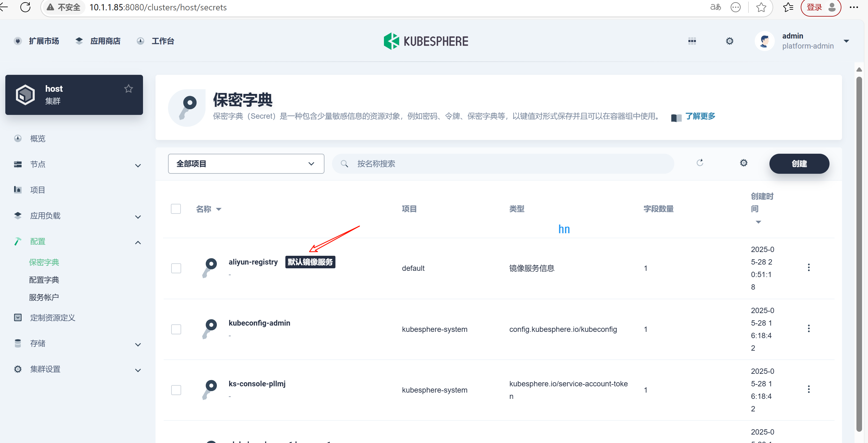
Task: Click browser favorites star icon
Action: pos(761,7)
